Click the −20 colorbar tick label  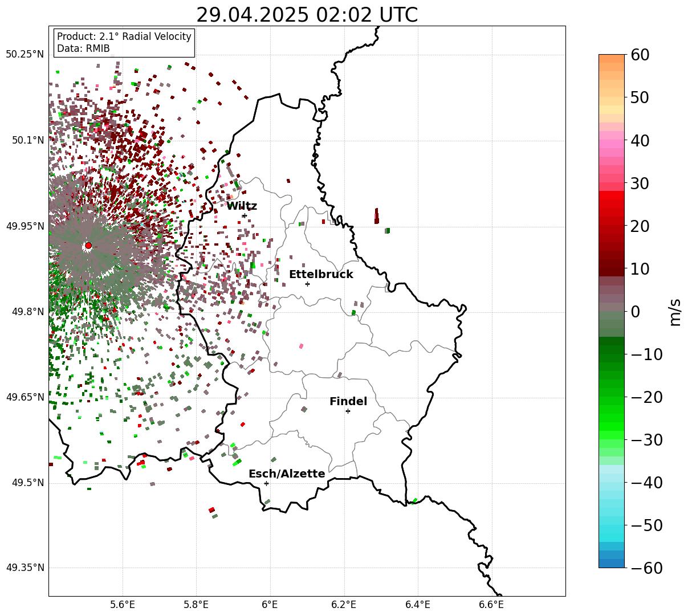coord(647,397)
